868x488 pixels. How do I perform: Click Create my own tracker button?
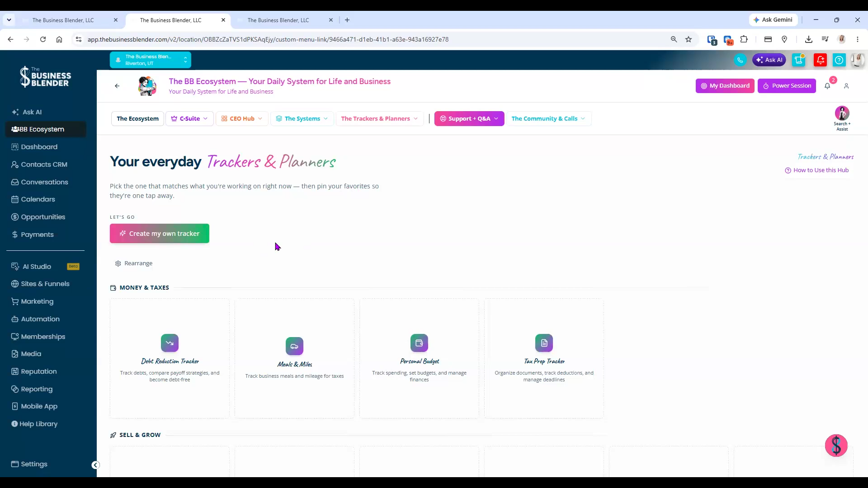[160, 234]
